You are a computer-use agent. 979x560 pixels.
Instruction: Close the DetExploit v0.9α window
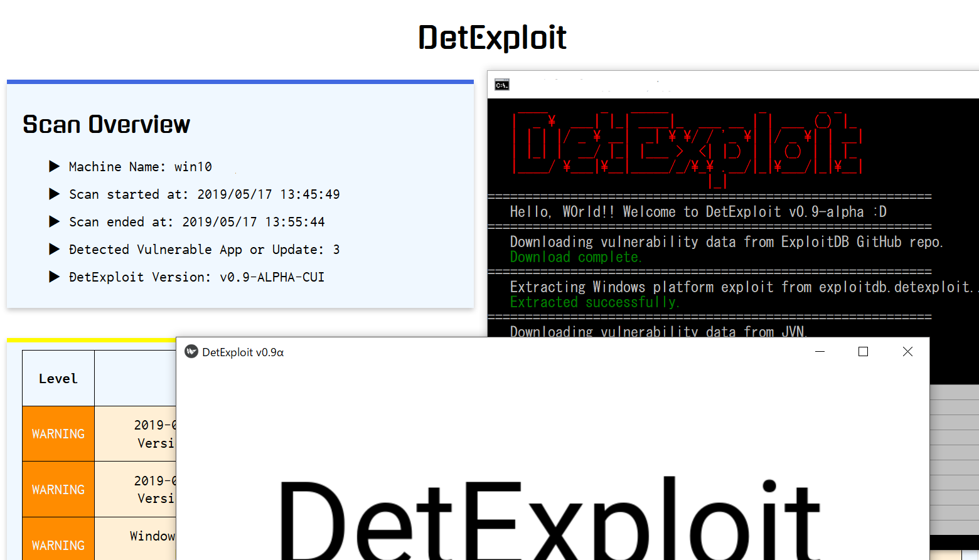tap(907, 352)
